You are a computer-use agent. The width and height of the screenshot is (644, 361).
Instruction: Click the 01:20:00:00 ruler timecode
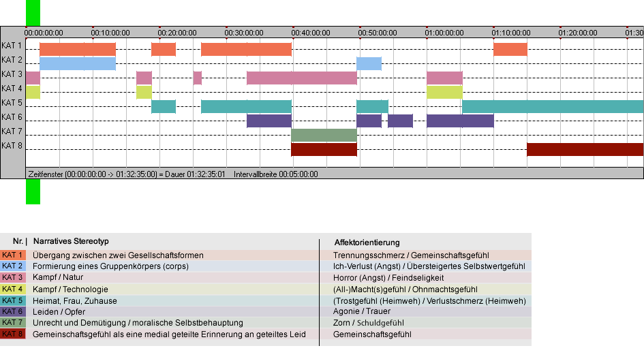(x=578, y=33)
